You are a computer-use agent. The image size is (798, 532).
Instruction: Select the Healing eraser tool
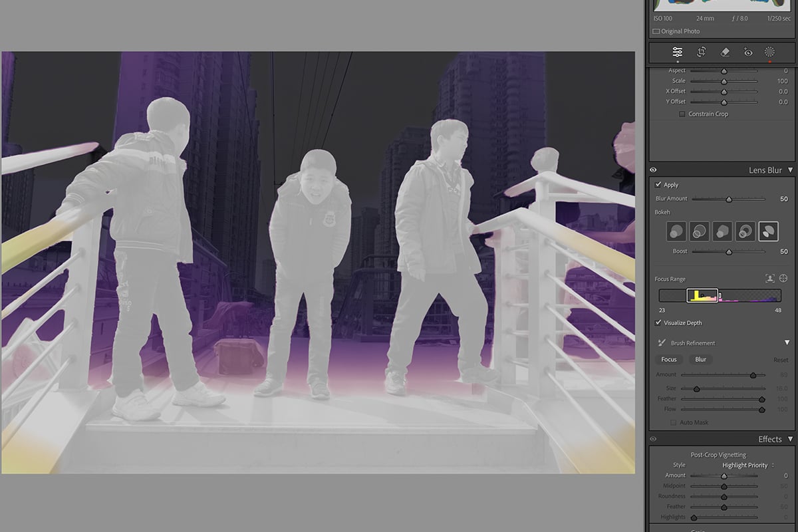click(724, 52)
